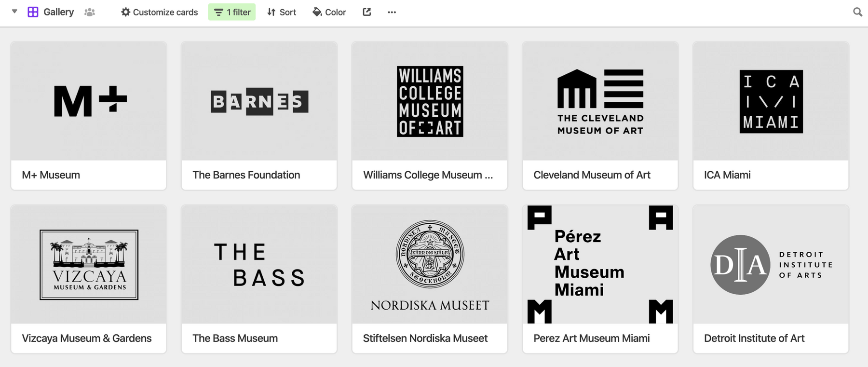Open the Cleveland Museum of Art card
The image size is (868, 367).
pyautogui.click(x=600, y=116)
